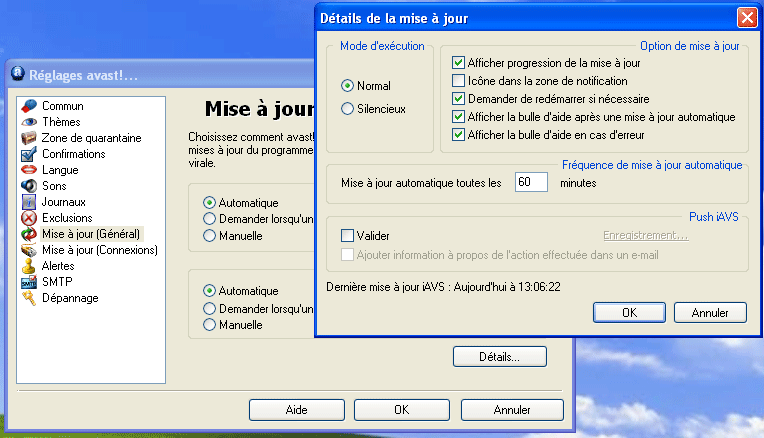764x438 pixels.
Task: Open the Dépannage settings page
Action: pos(70,298)
